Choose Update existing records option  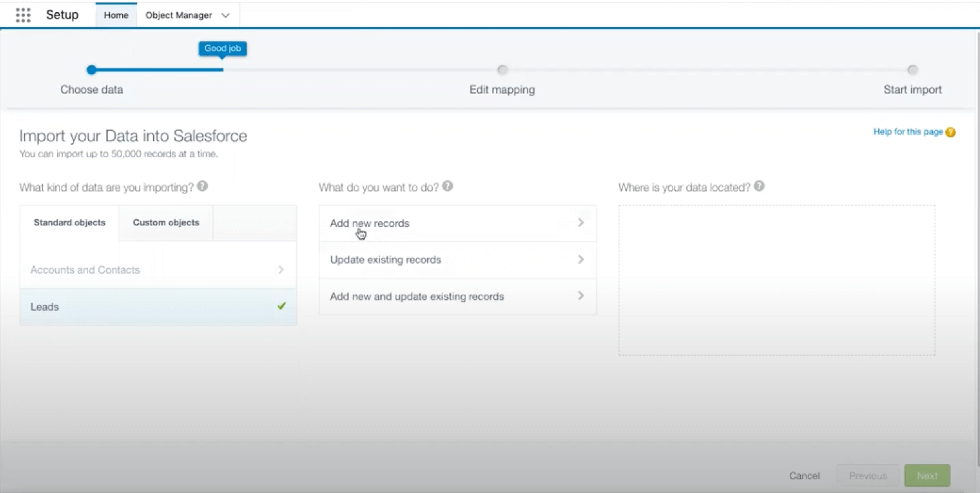click(457, 260)
